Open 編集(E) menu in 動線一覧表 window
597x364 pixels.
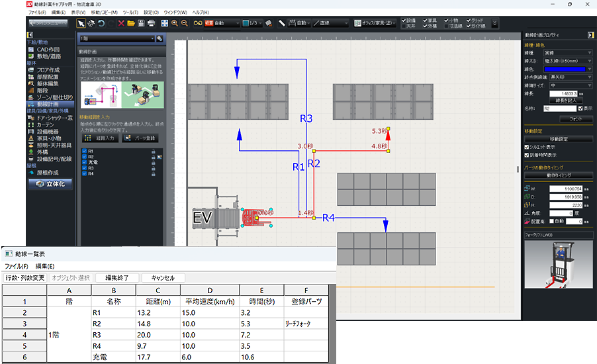tap(45, 266)
